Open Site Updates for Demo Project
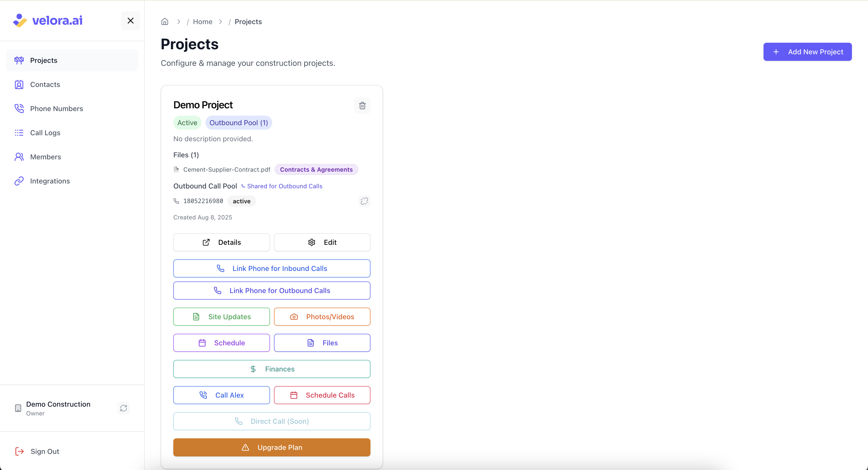Image resolution: width=868 pixels, height=470 pixels. pyautogui.click(x=221, y=317)
